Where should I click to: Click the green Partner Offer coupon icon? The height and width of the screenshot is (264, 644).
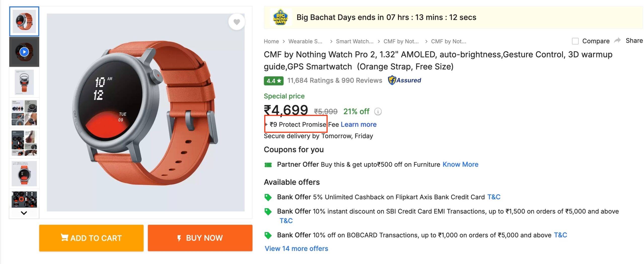click(268, 165)
